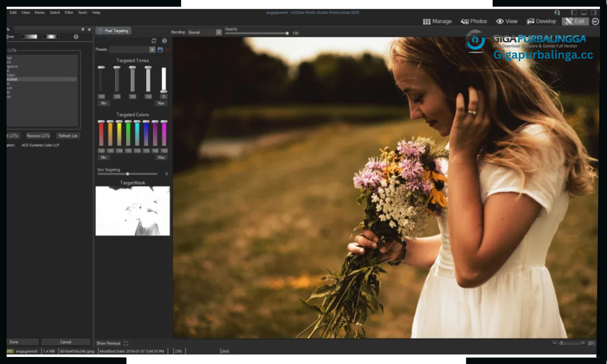Open the 365 dashboard icon
Screen dimensions: 607x364
click(x=595, y=21)
